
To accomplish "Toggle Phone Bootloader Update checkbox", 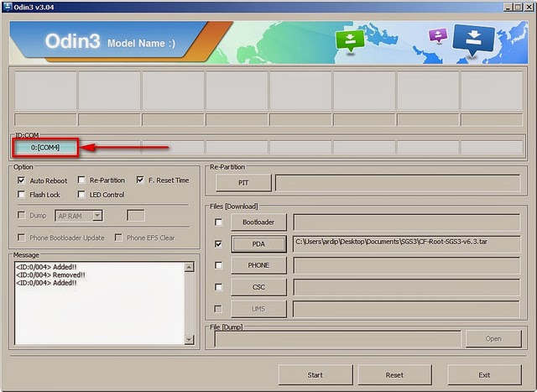I will point(21,238).
